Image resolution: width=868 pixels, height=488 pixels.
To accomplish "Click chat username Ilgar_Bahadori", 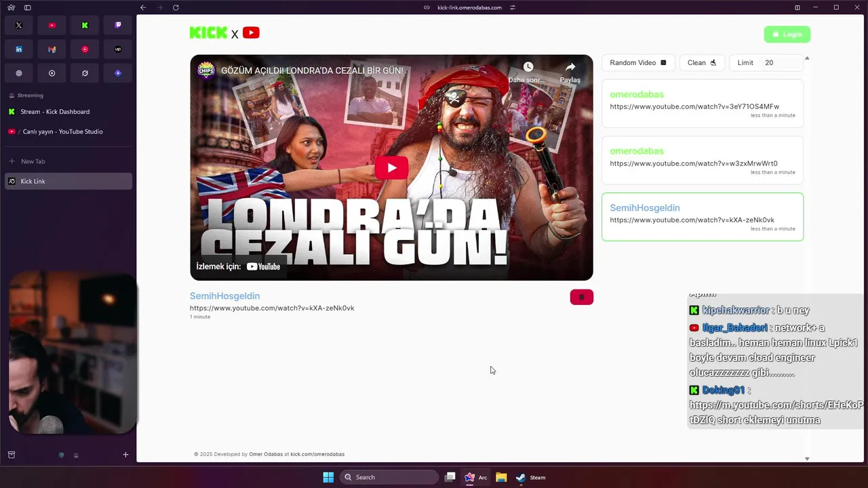I will (x=735, y=328).
